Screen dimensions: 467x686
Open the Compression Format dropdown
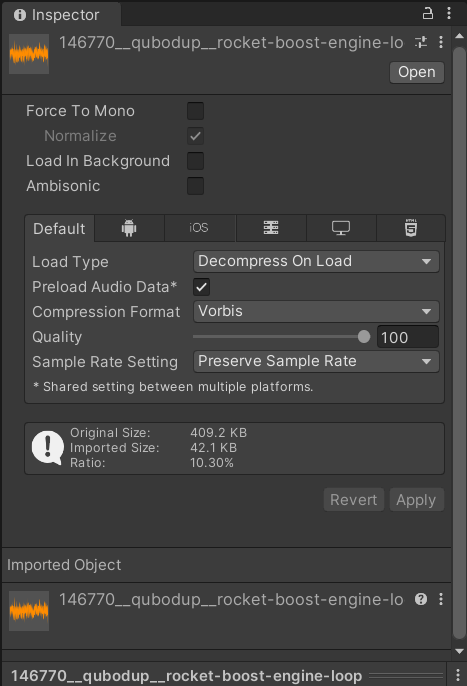[x=316, y=312]
